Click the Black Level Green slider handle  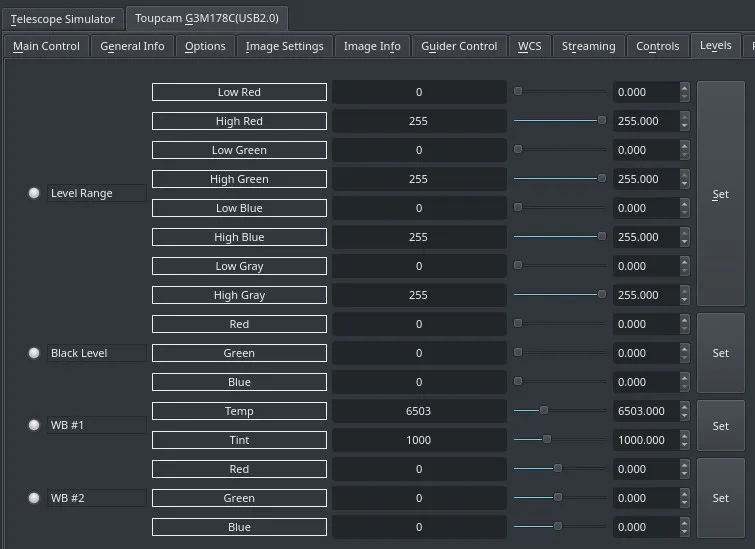coord(518,352)
